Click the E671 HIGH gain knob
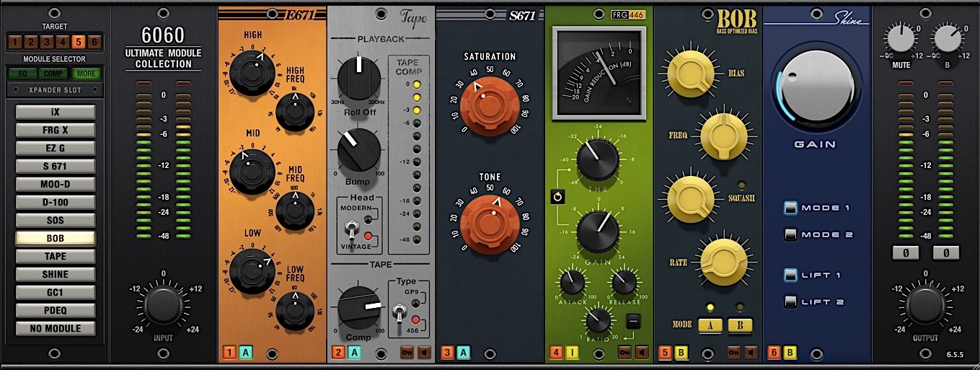The height and width of the screenshot is (370, 980). [252, 74]
